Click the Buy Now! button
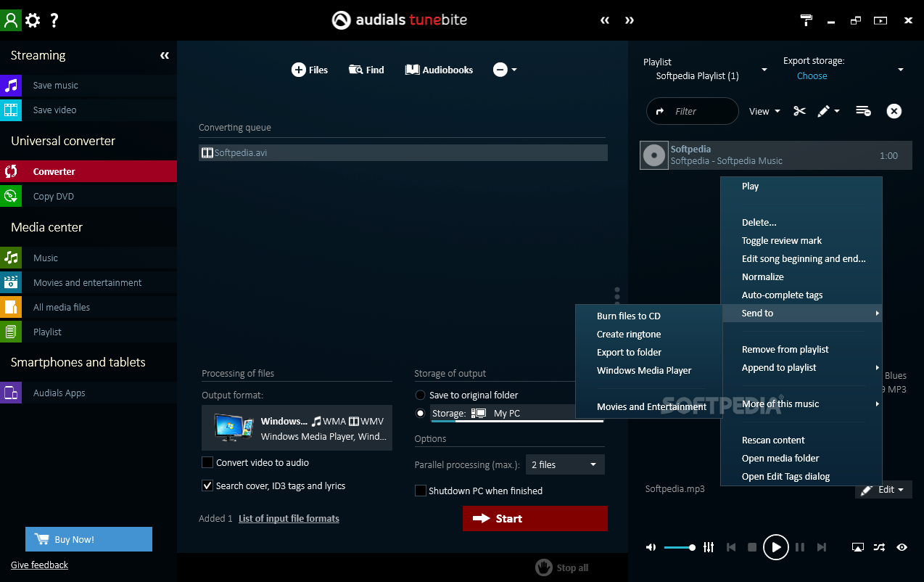Image resolution: width=924 pixels, height=582 pixels. point(88,539)
